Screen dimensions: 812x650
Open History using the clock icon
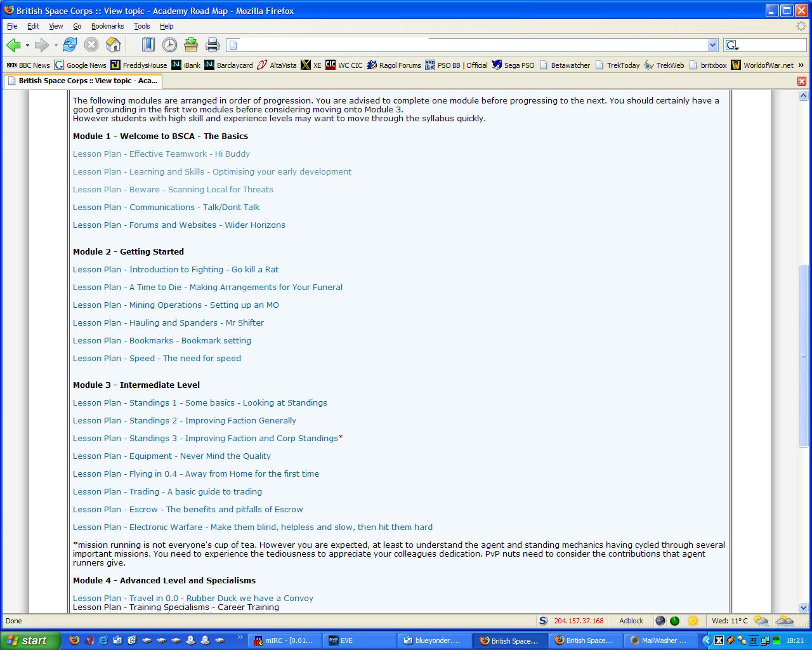169,44
